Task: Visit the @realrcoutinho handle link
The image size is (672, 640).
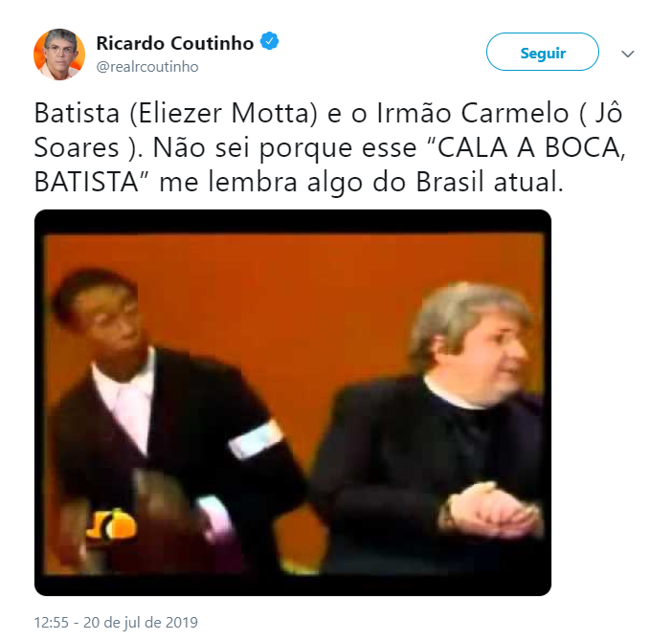Action: pyautogui.click(x=147, y=67)
